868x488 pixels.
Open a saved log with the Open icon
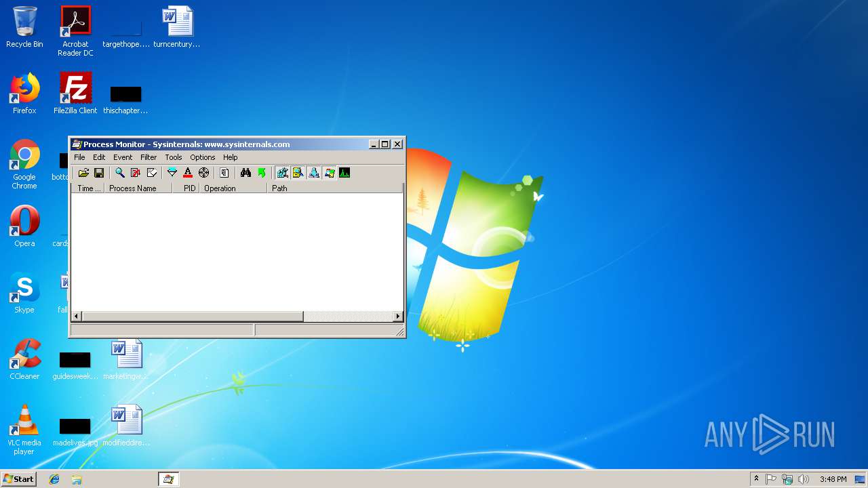click(x=83, y=173)
